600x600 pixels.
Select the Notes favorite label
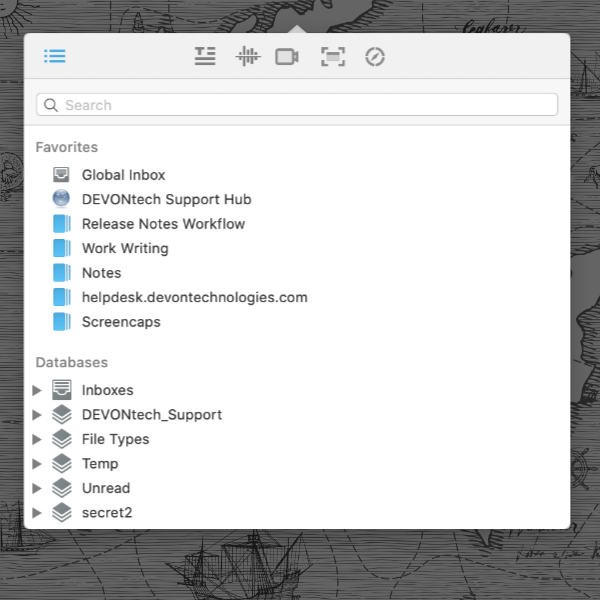(x=101, y=273)
